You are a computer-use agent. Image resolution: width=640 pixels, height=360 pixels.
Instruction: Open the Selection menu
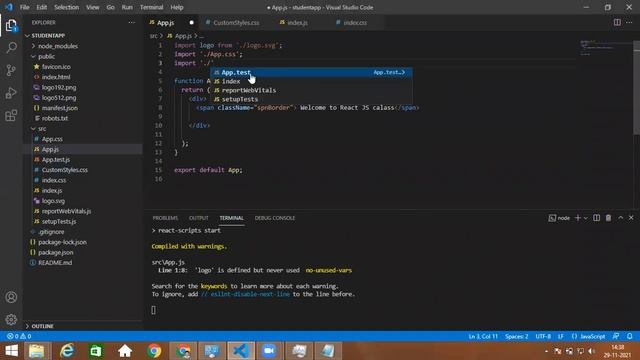tap(67, 7)
